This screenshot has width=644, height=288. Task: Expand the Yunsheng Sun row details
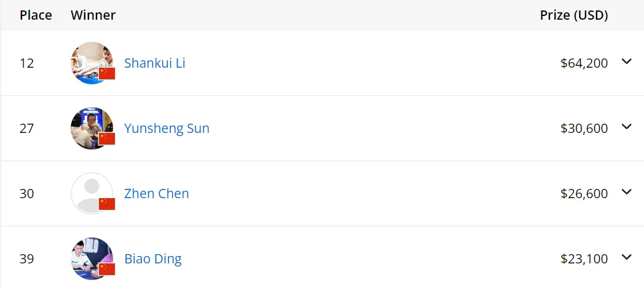point(626,127)
